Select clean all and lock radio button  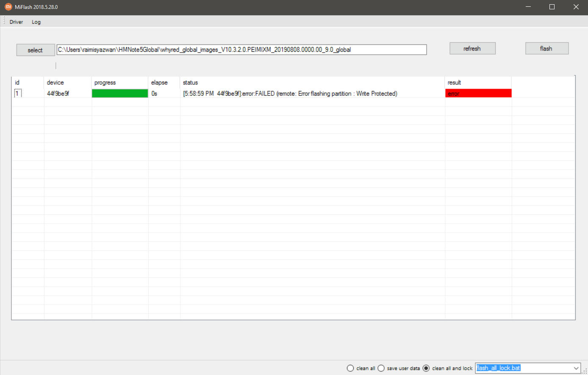coord(426,368)
